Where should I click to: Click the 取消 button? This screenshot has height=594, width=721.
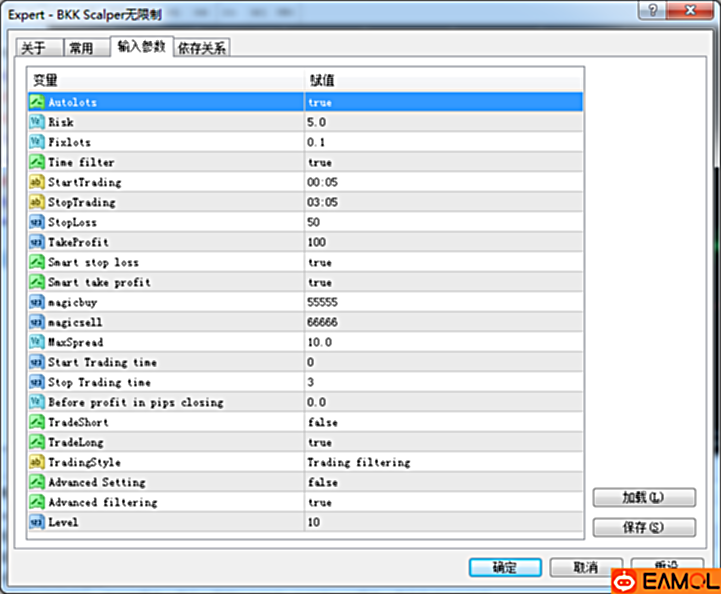click(586, 567)
